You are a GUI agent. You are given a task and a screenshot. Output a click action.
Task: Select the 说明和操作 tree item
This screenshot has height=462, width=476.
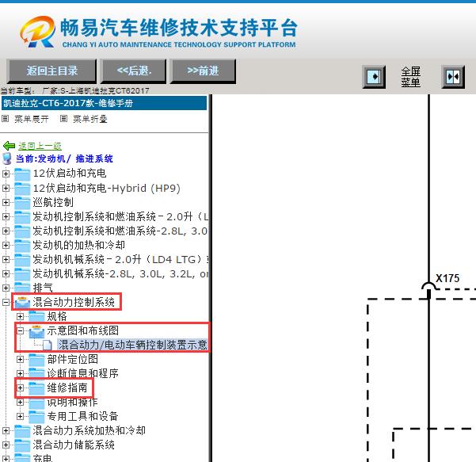click(x=72, y=402)
